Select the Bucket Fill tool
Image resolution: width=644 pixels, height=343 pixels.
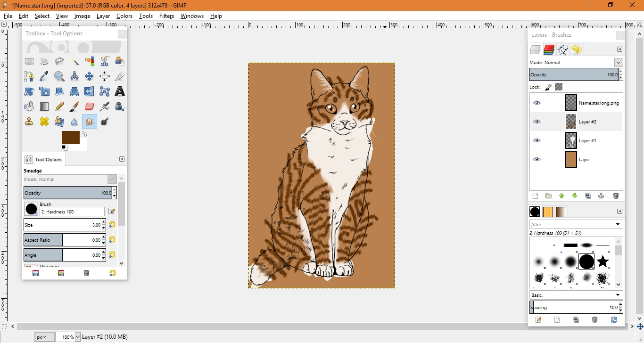pyautogui.click(x=29, y=106)
